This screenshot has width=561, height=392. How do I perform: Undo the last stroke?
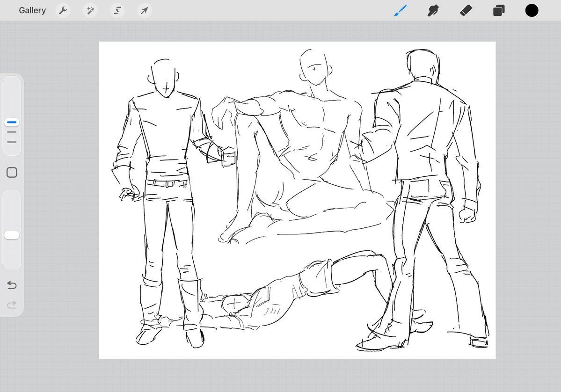point(12,285)
